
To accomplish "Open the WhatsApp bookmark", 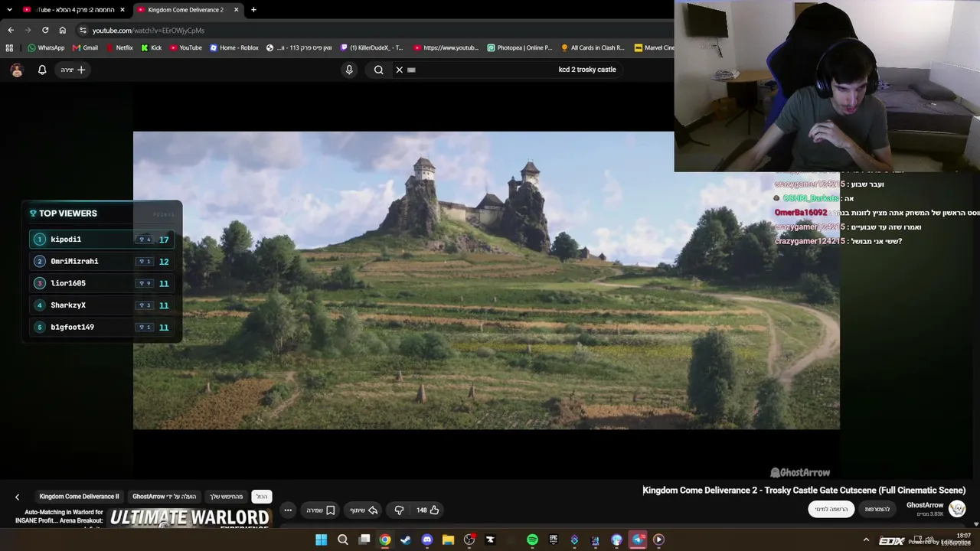I will point(46,47).
